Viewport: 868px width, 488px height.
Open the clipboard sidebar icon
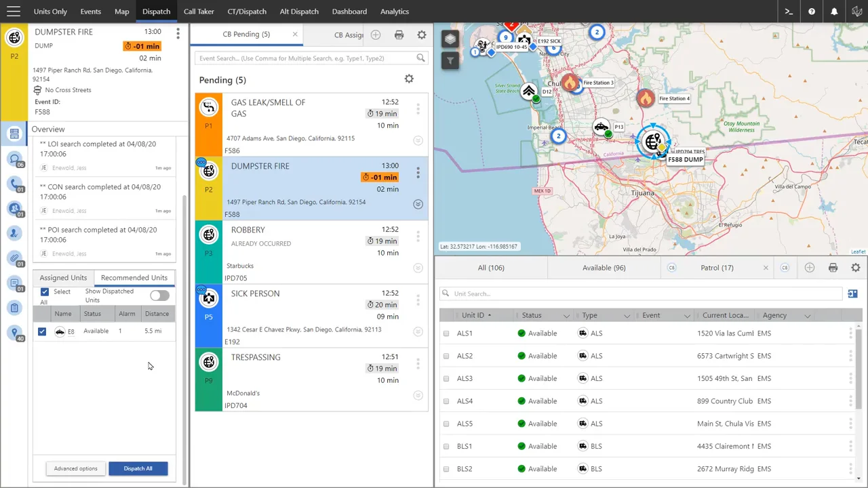(x=14, y=308)
